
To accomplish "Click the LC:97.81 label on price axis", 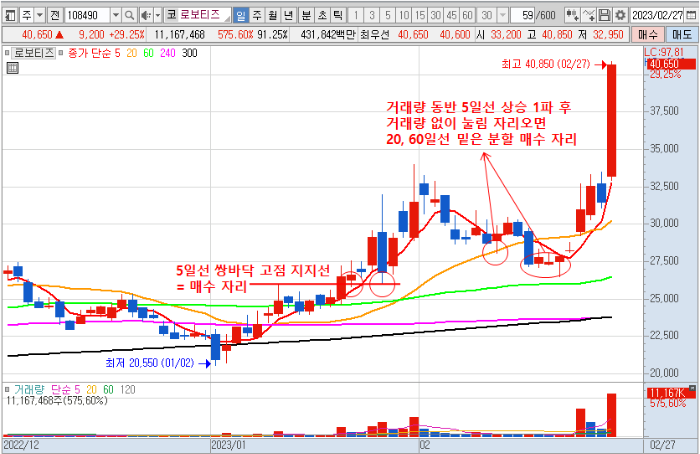I will [664, 52].
